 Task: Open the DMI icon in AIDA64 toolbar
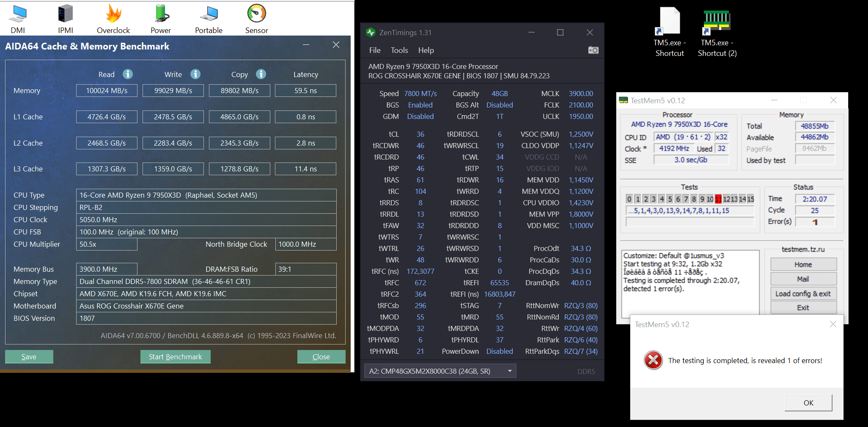point(18,14)
